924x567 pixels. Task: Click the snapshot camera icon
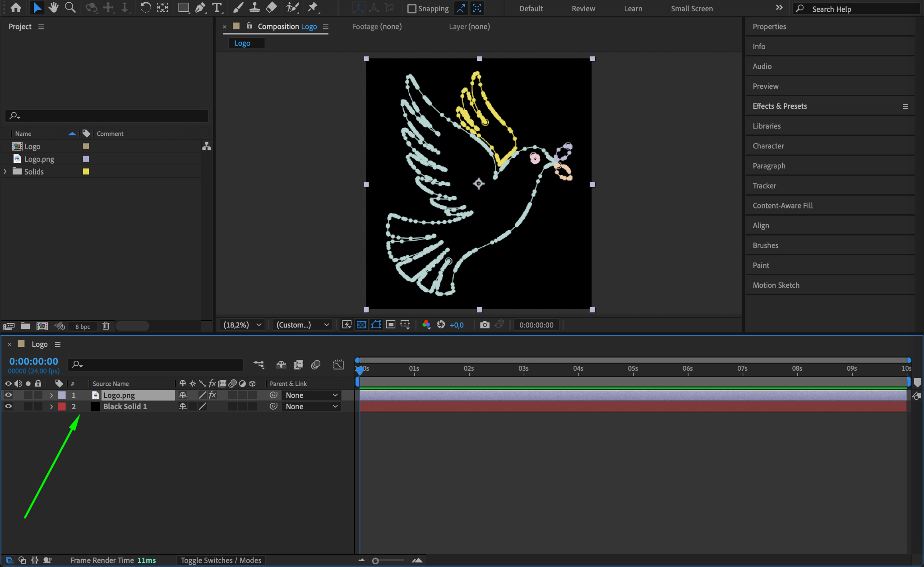coord(484,325)
